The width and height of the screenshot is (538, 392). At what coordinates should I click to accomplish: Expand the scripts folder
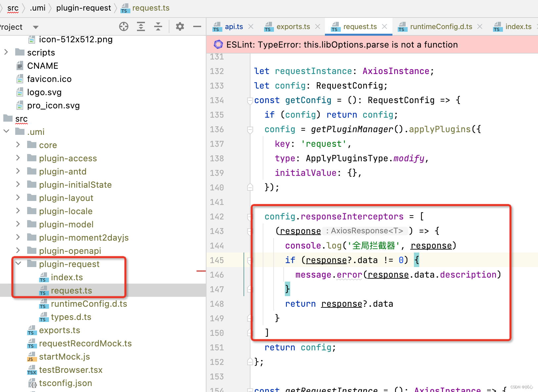click(x=6, y=52)
